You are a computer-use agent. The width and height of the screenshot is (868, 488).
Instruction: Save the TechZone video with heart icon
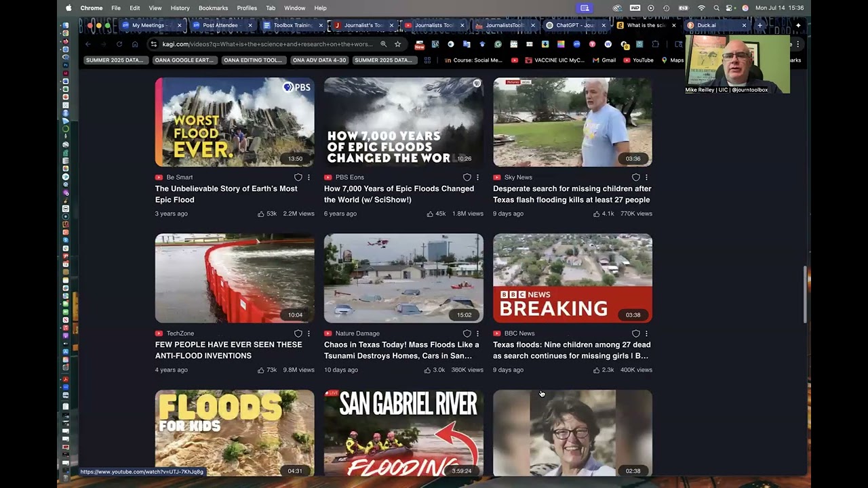coord(298,333)
